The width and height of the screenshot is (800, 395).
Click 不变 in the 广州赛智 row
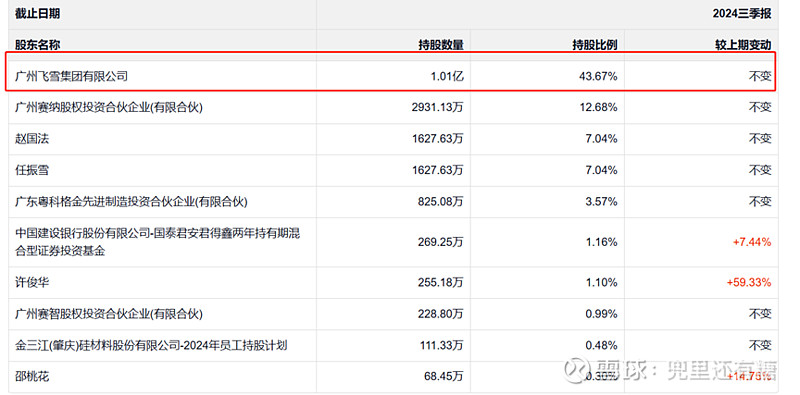coord(760,314)
